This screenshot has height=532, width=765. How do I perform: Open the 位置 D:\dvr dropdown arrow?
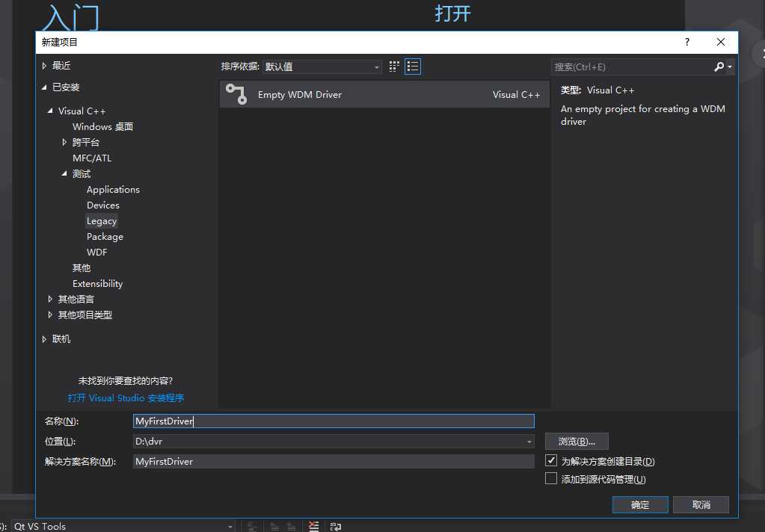[x=529, y=442]
